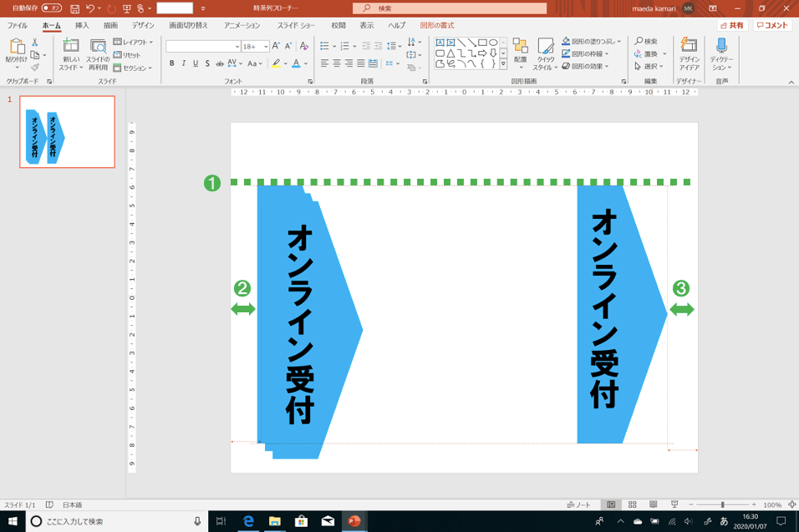Apply the font color A swatch

point(296,63)
